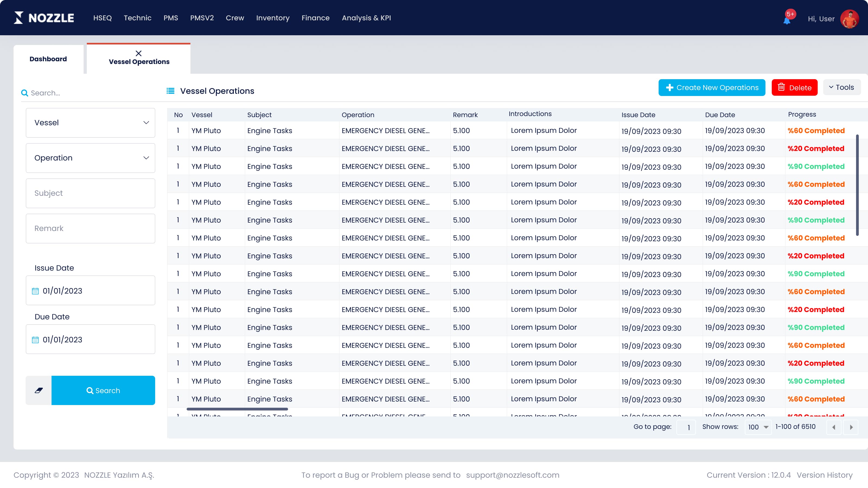868x488 pixels.
Task: Open the notifications bell icon
Action: tap(787, 21)
